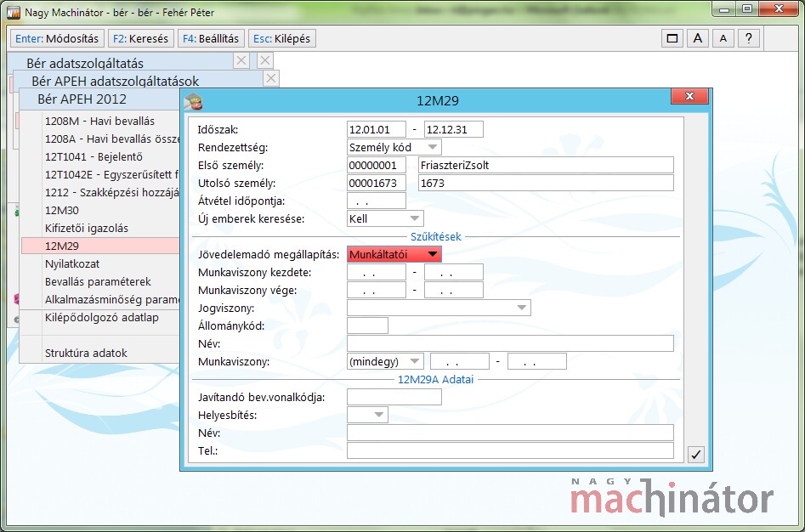Click the 12M29 dialog title icon
The image size is (805, 532).
(x=194, y=101)
